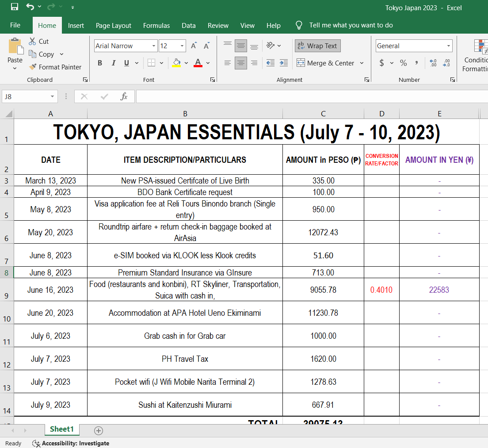Align text to the right
This screenshot has width=488, height=448.
pos(254,63)
